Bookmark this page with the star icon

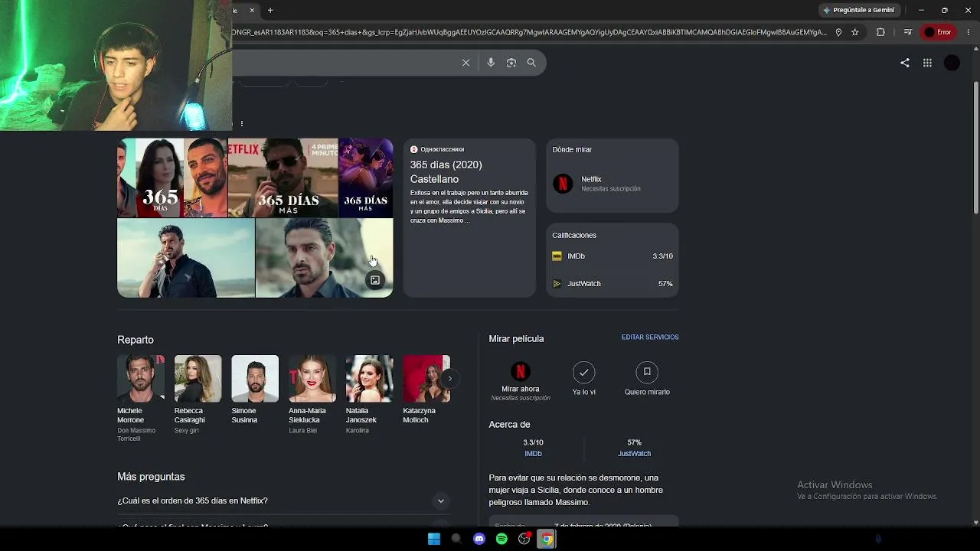click(x=855, y=32)
